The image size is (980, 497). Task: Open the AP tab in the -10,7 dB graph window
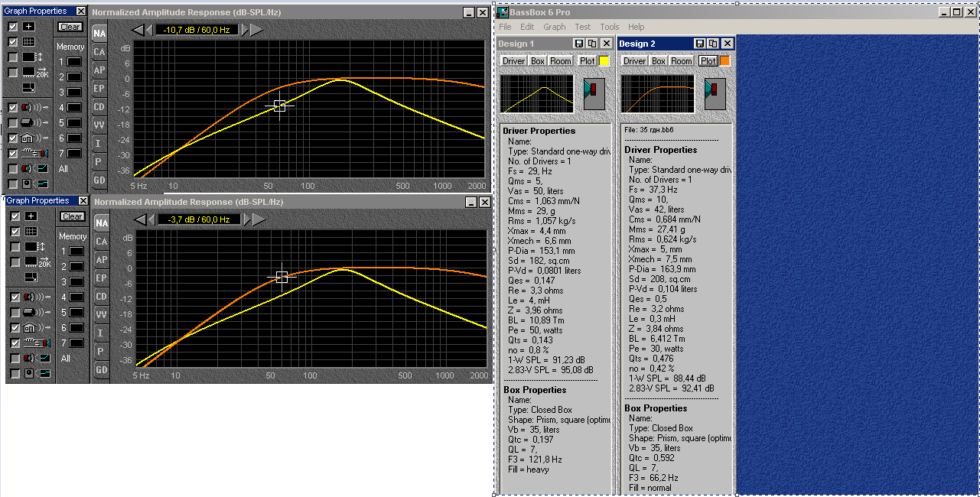click(x=99, y=70)
